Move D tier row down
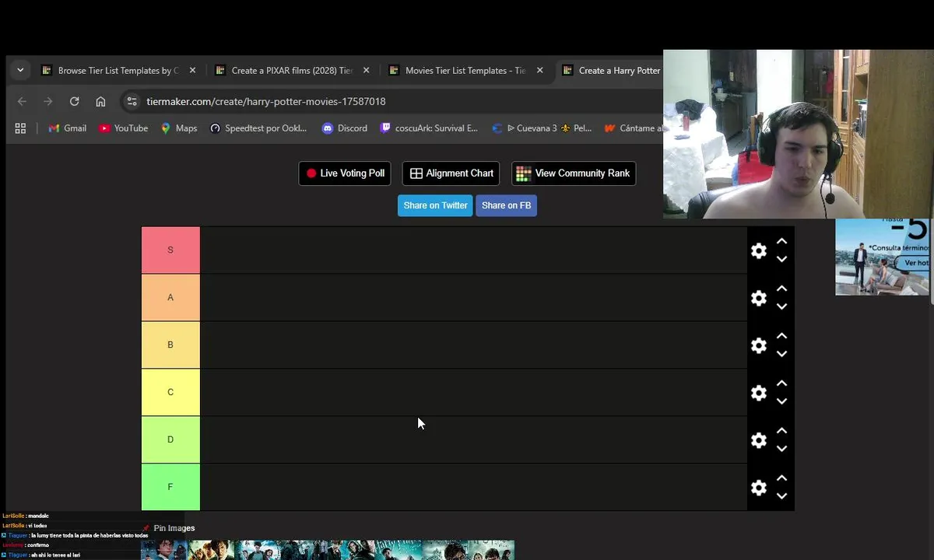Screen dimensions: 934x560 [x=781, y=449]
